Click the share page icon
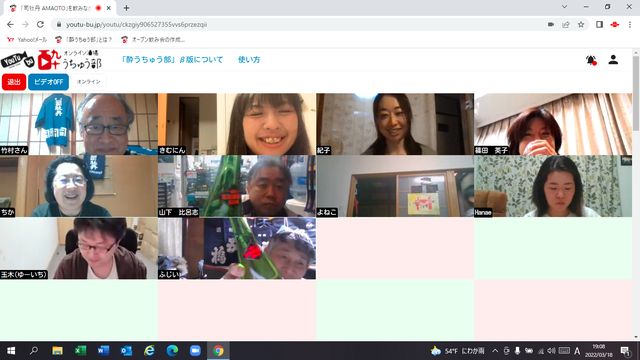Screen dimensions: 640x360 [566, 24]
